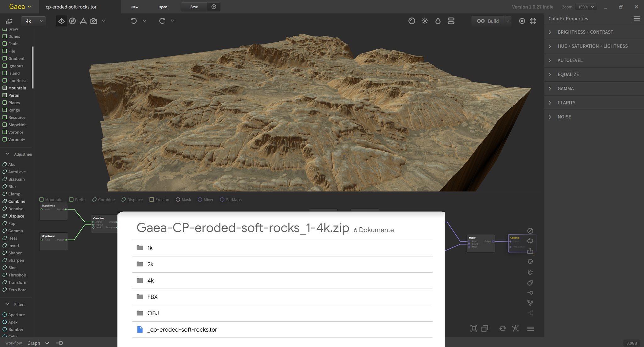Open the FBX folder in zip listing

[282, 297]
